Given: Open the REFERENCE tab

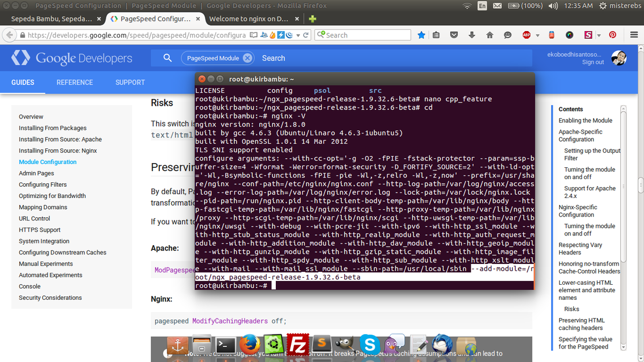Looking at the screenshot, I should [75, 83].
